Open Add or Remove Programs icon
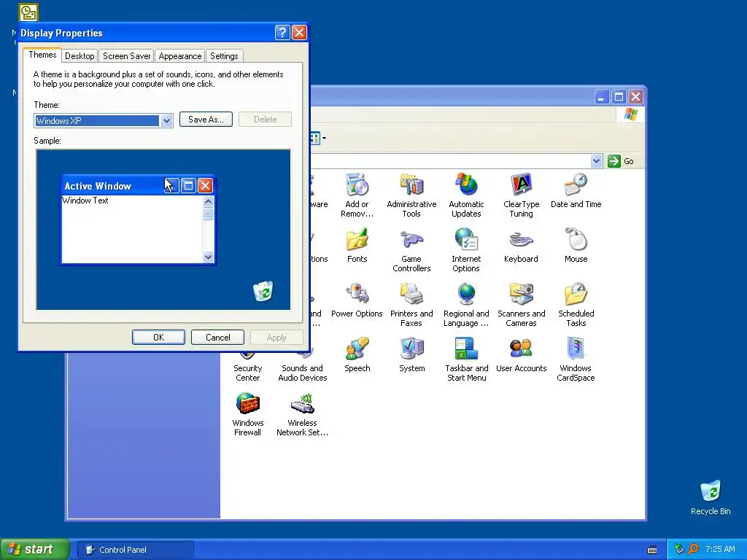 [x=357, y=195]
